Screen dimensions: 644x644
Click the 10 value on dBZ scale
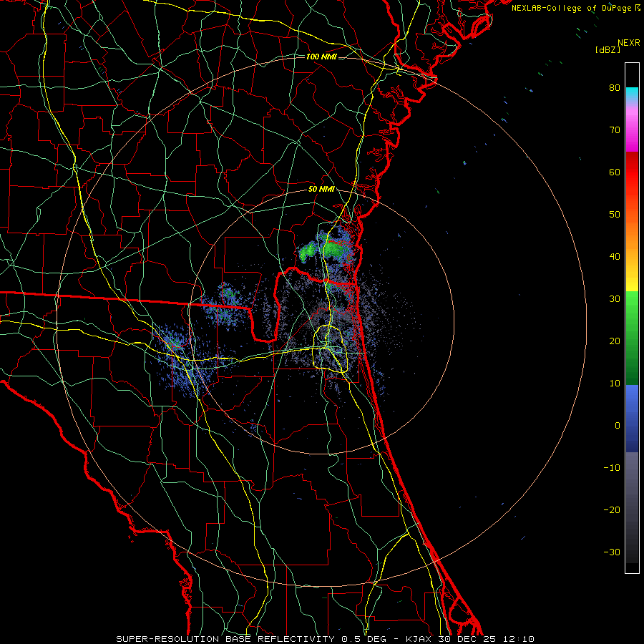pyautogui.click(x=615, y=384)
